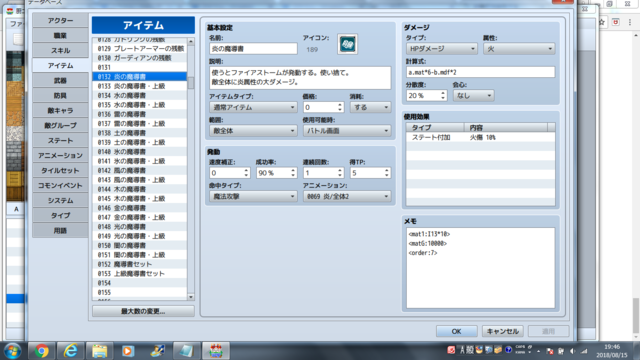Open the Windows Start menu
This screenshot has height=360, width=640.
[13, 351]
